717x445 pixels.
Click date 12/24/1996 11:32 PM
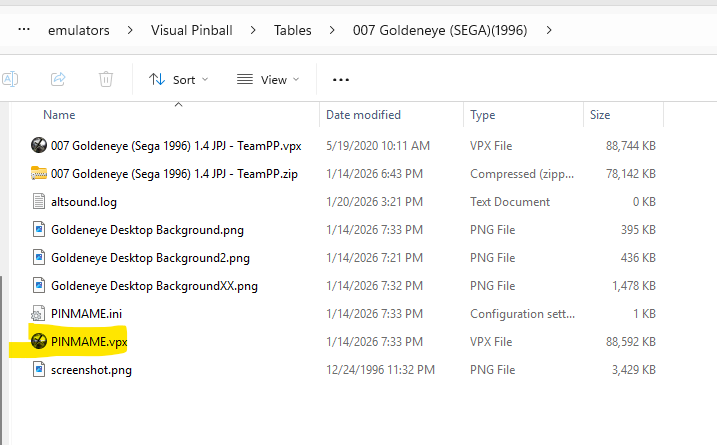[x=380, y=370]
